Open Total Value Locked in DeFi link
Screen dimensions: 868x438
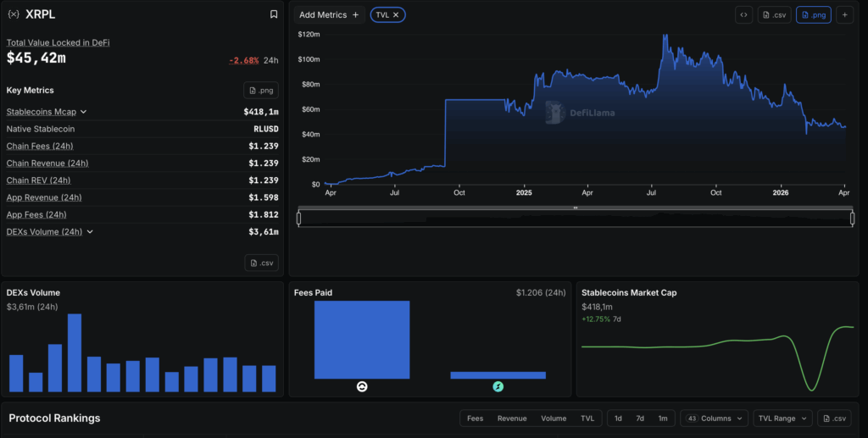tap(58, 42)
